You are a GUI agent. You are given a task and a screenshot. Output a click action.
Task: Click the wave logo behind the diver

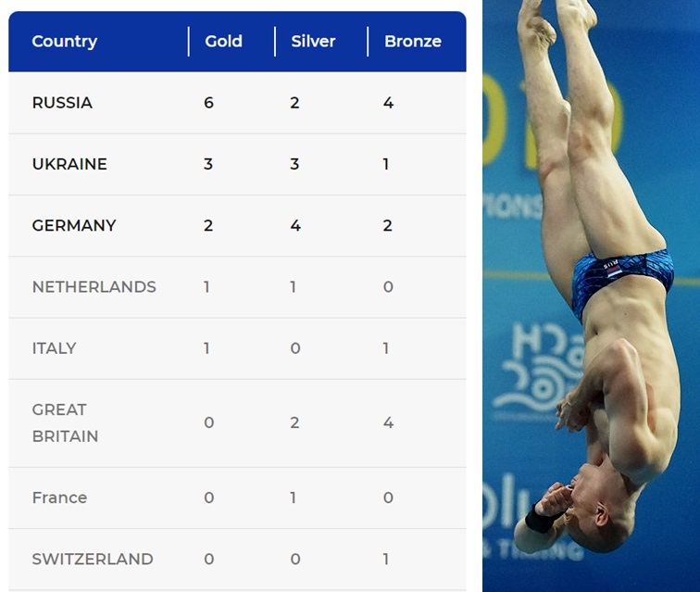pos(538,370)
